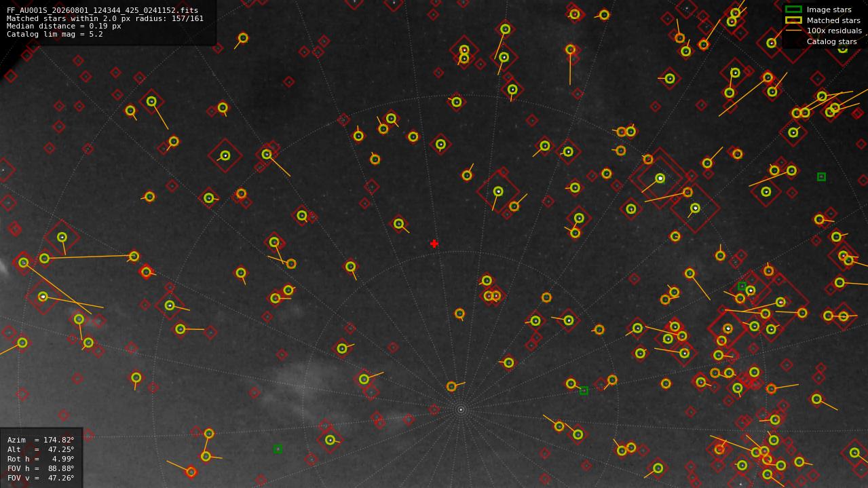
Task: Select the "100x residuals" legend label
Action: click(x=834, y=31)
